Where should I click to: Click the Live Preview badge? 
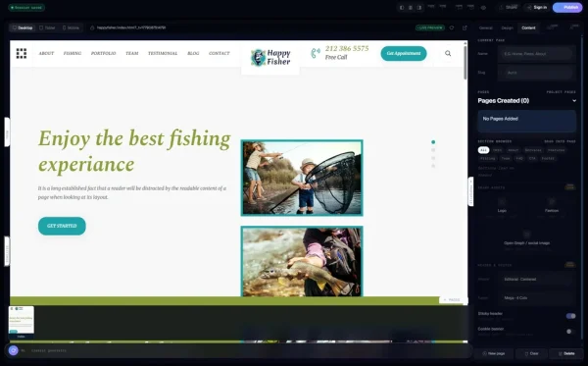(x=430, y=27)
